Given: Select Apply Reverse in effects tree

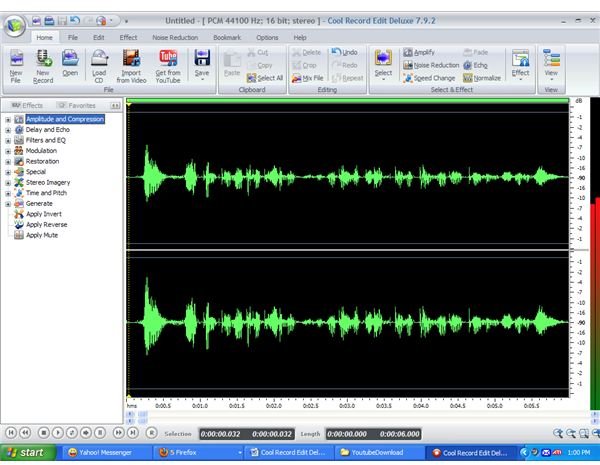Looking at the screenshot, I should (x=41, y=225).
